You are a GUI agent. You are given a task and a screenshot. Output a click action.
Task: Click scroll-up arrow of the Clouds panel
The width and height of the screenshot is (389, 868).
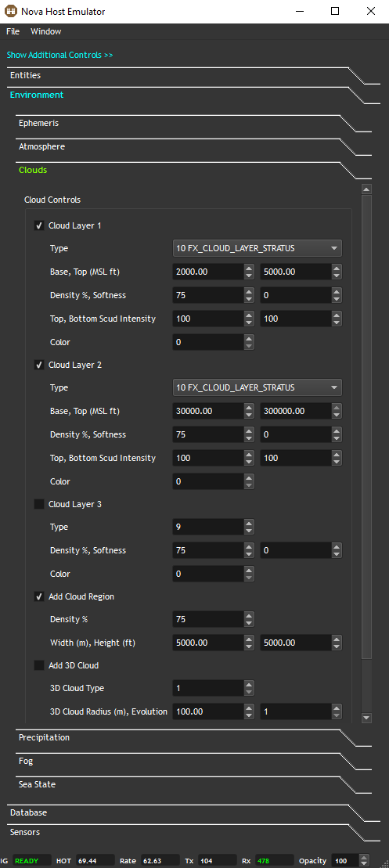tap(366, 189)
